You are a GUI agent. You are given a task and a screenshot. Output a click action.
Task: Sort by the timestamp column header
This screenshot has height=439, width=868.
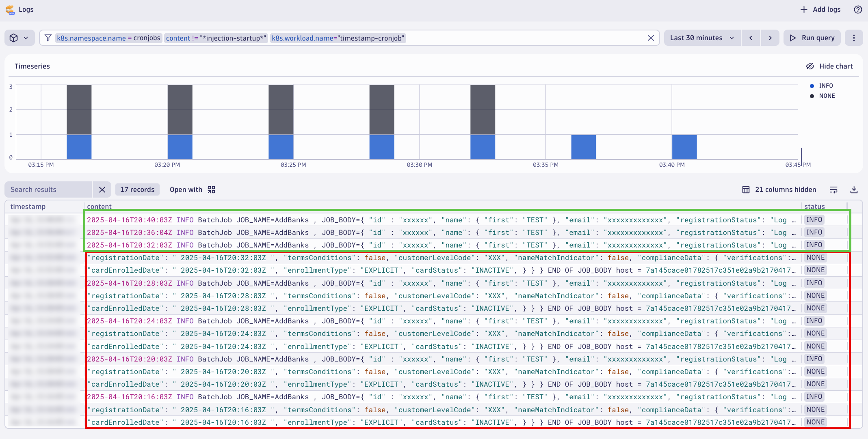28,207
